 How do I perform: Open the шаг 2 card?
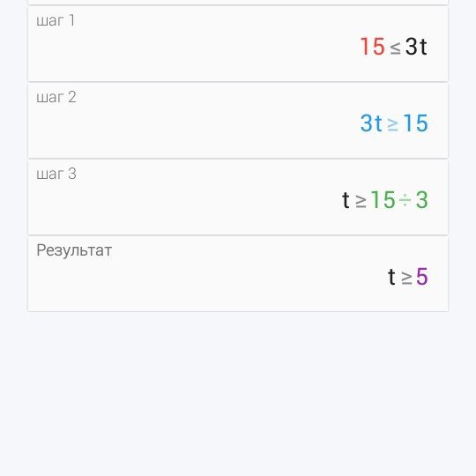coord(238,121)
